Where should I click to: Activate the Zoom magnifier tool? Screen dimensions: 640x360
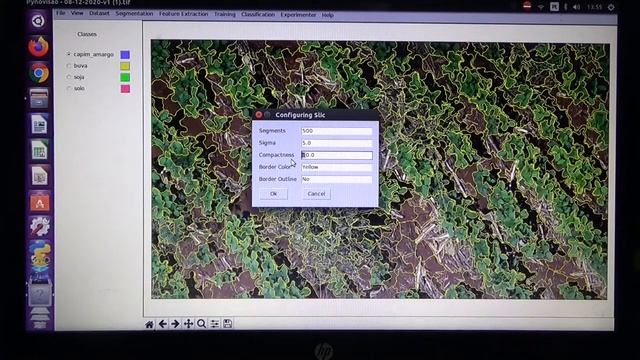point(201,324)
